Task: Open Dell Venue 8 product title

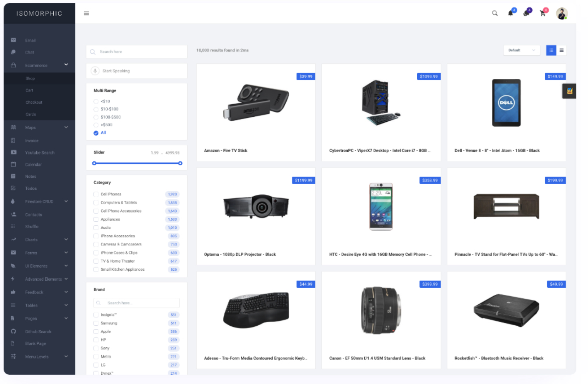Action: (x=497, y=151)
